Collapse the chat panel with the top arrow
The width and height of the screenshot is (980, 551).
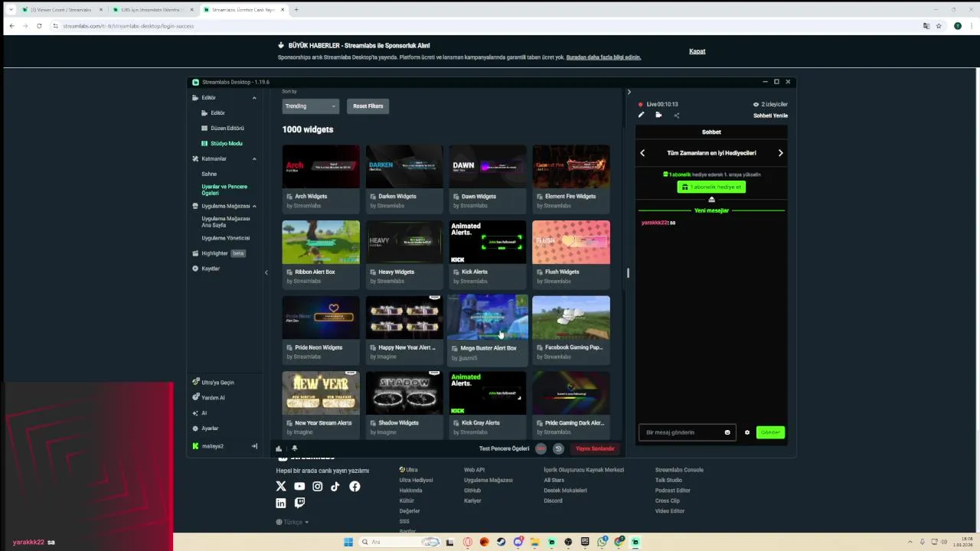[629, 92]
